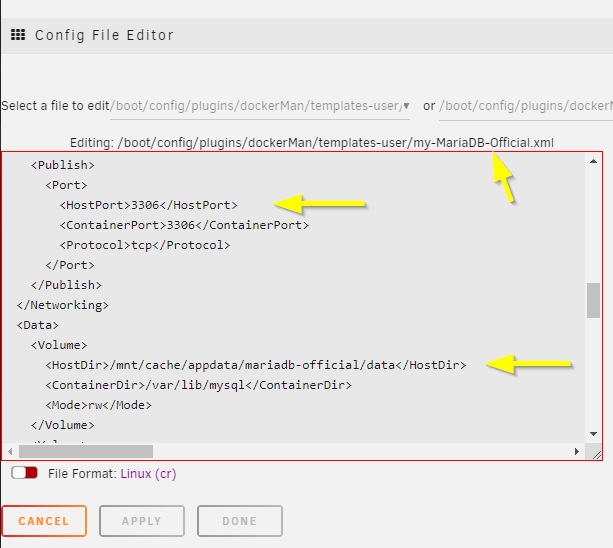Image resolution: width=613 pixels, height=548 pixels.
Task: Click the editor scroll up arrow
Action: (593, 161)
